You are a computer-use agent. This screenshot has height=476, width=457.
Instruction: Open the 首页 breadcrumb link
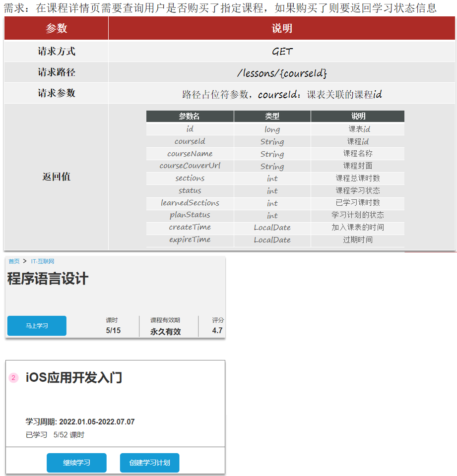click(14, 261)
